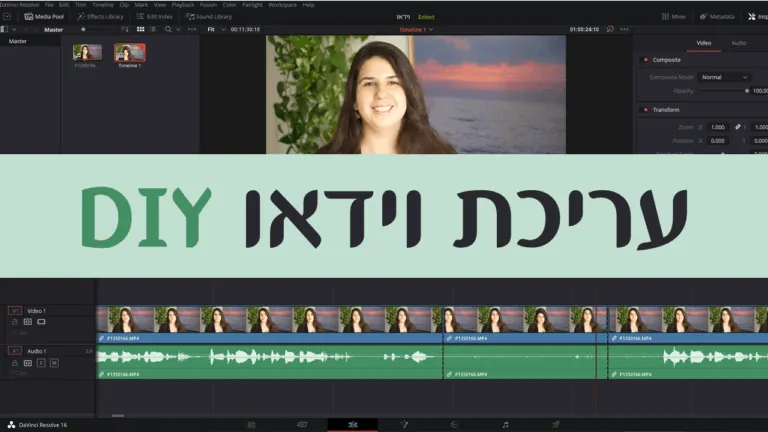Viewport: 768px width, 432px height.
Task: Click the timeline timecode 01:00:24:10
Action: point(584,29)
